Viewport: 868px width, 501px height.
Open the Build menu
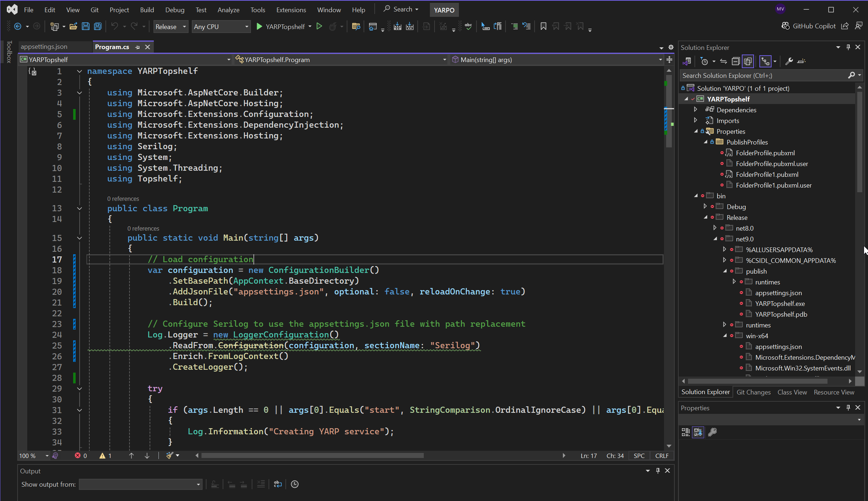(147, 10)
